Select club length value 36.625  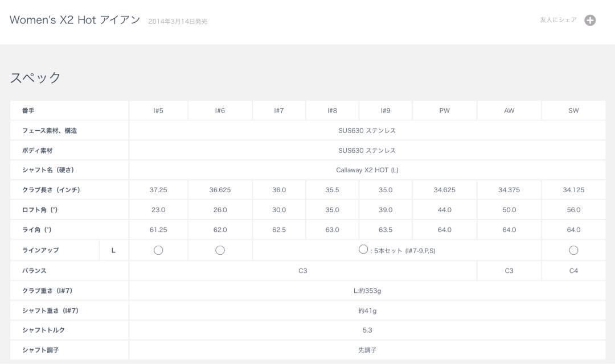point(220,189)
